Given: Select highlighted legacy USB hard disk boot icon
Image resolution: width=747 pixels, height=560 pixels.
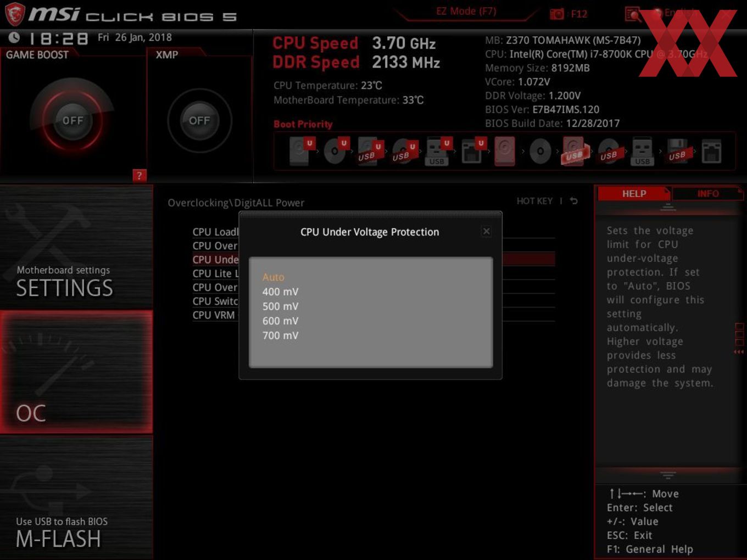Looking at the screenshot, I should coord(575,151).
